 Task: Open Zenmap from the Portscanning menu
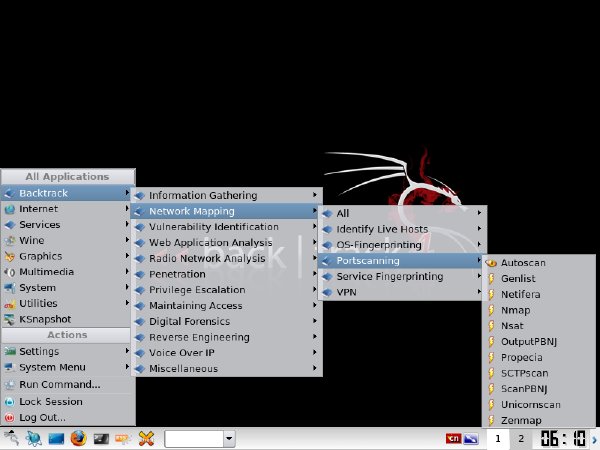point(539,420)
